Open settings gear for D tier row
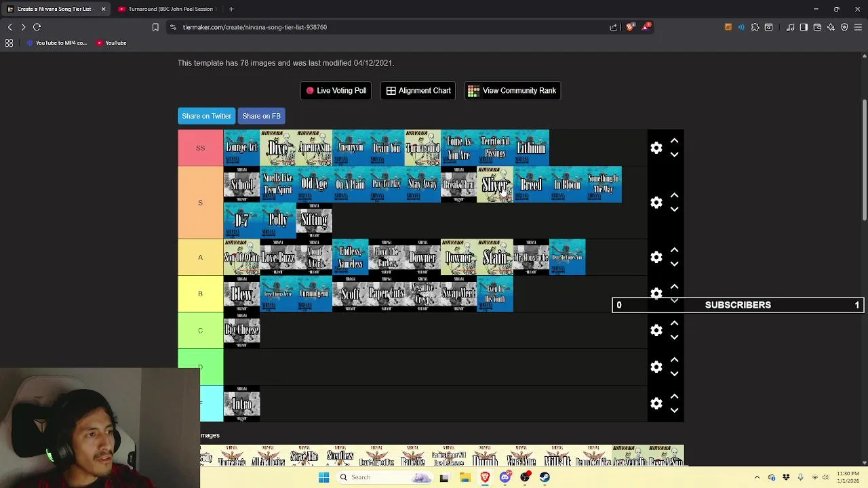 (656, 367)
